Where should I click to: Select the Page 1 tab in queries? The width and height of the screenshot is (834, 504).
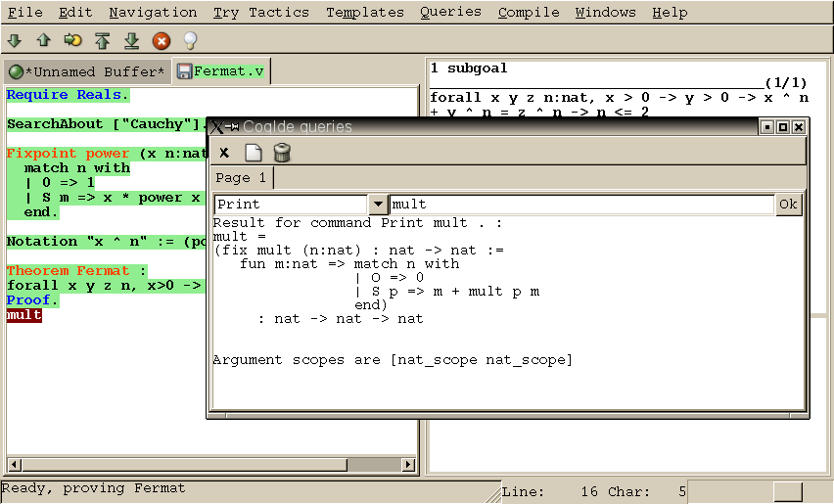(241, 178)
